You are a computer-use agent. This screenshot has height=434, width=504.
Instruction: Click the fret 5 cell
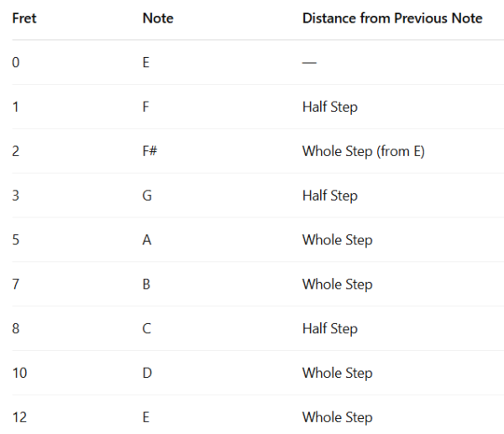(16, 240)
